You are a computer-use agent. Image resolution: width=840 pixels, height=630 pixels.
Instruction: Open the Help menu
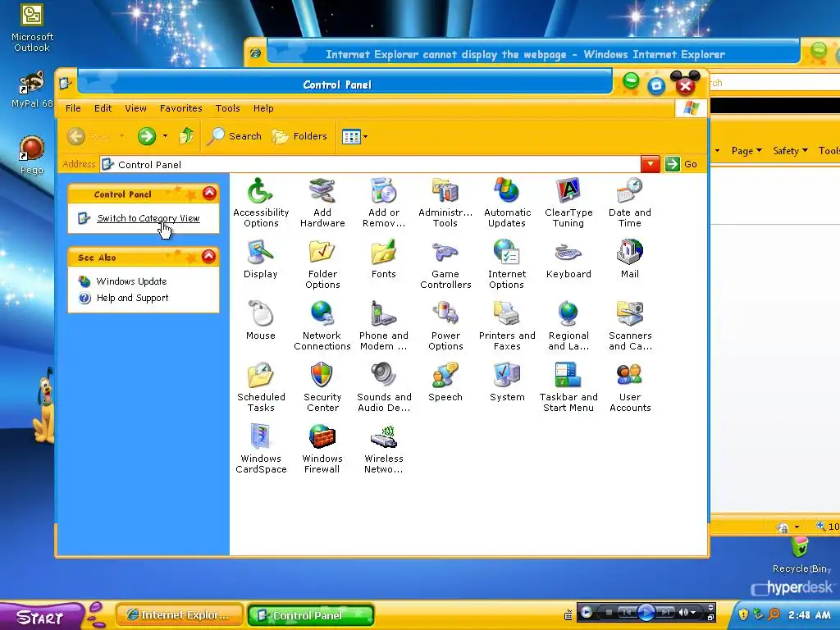coord(263,108)
